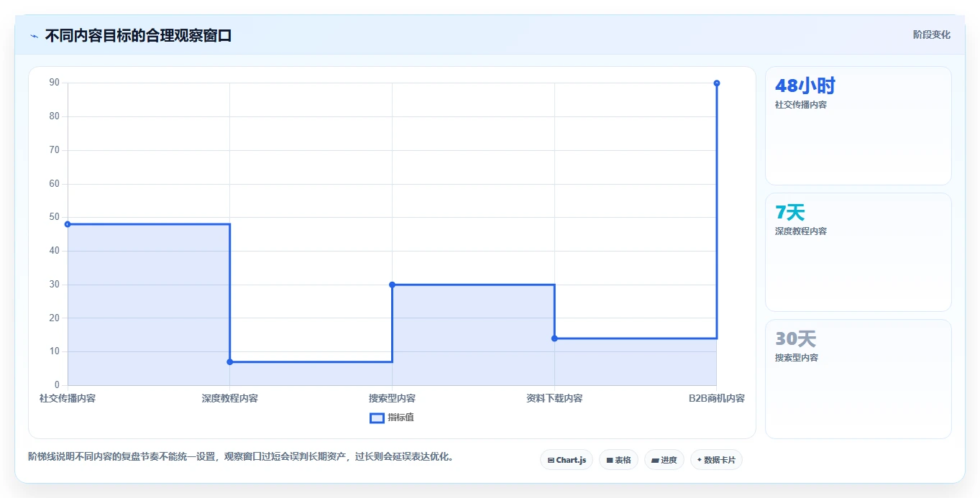Toggle the 指标值 legend entry
The height and width of the screenshot is (498, 980).
point(392,418)
